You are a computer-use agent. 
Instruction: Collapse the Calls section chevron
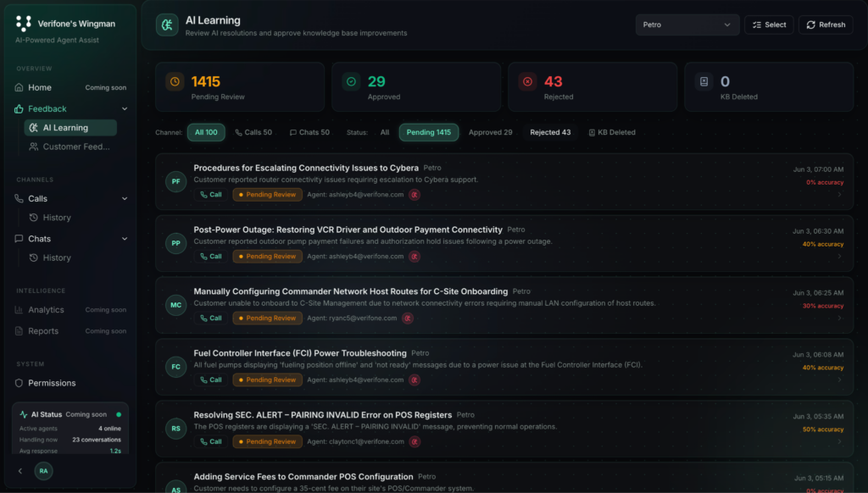(125, 198)
